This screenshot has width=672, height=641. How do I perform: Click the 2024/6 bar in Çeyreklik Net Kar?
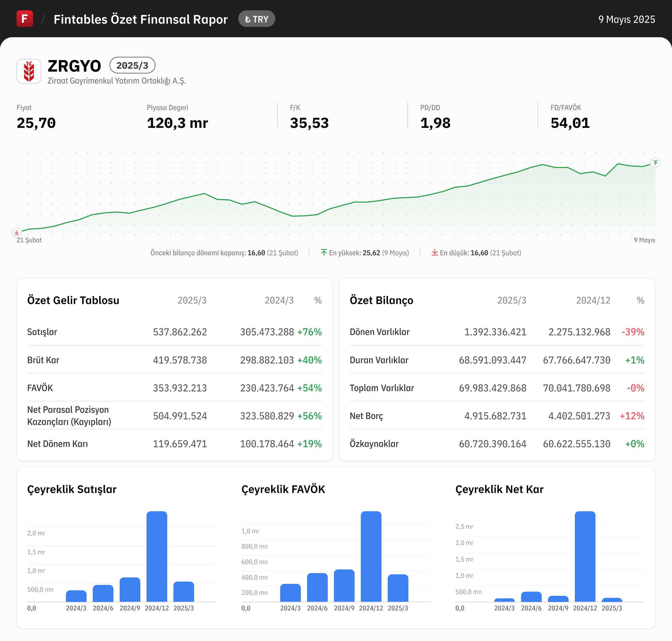[x=531, y=597]
